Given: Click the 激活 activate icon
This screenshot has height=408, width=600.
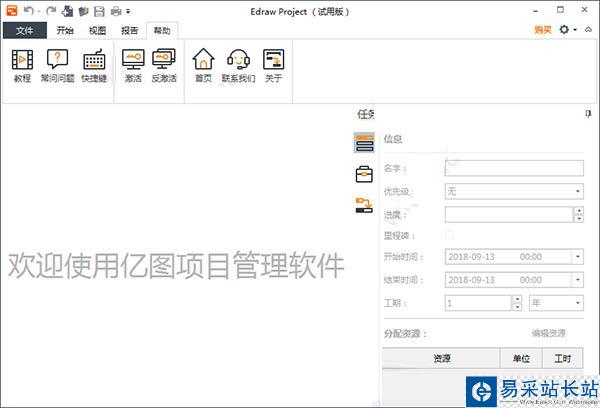Looking at the screenshot, I should [133, 59].
